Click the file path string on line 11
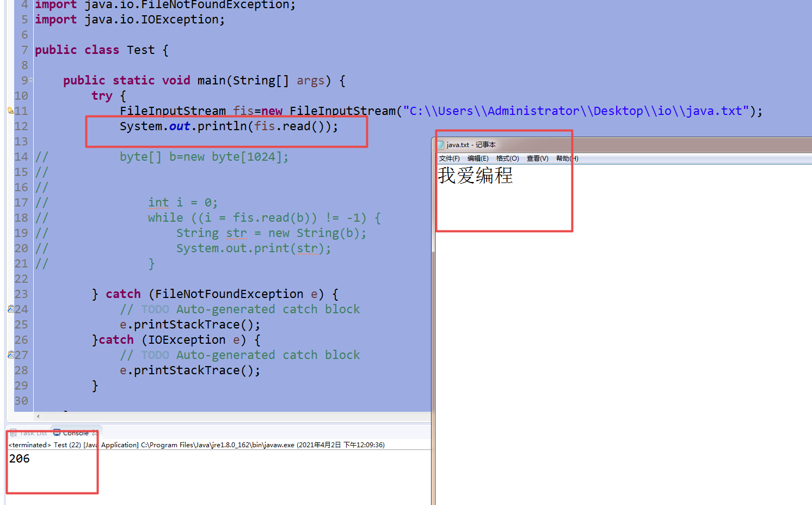Screen dimensions: 812x505 [x=576, y=111]
